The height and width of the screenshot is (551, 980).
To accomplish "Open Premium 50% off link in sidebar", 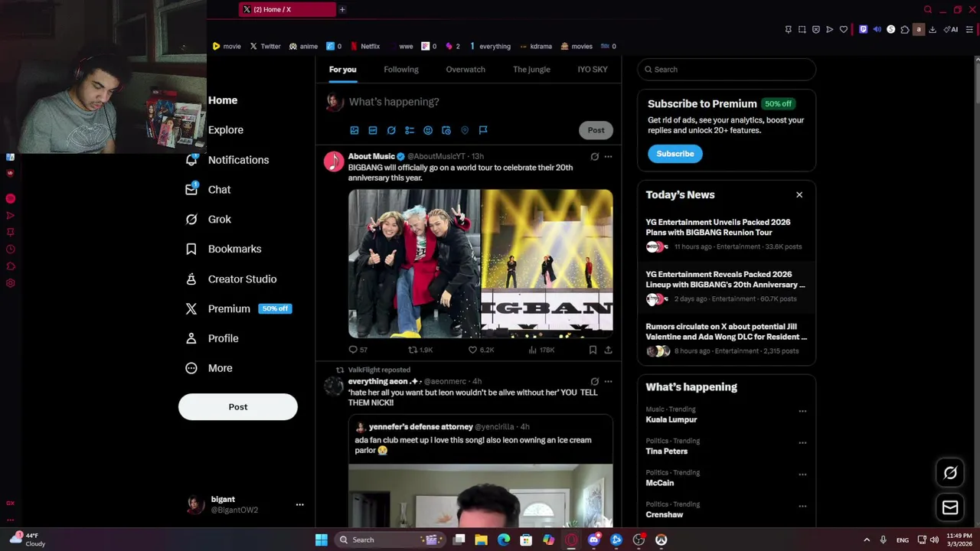I will tap(237, 308).
